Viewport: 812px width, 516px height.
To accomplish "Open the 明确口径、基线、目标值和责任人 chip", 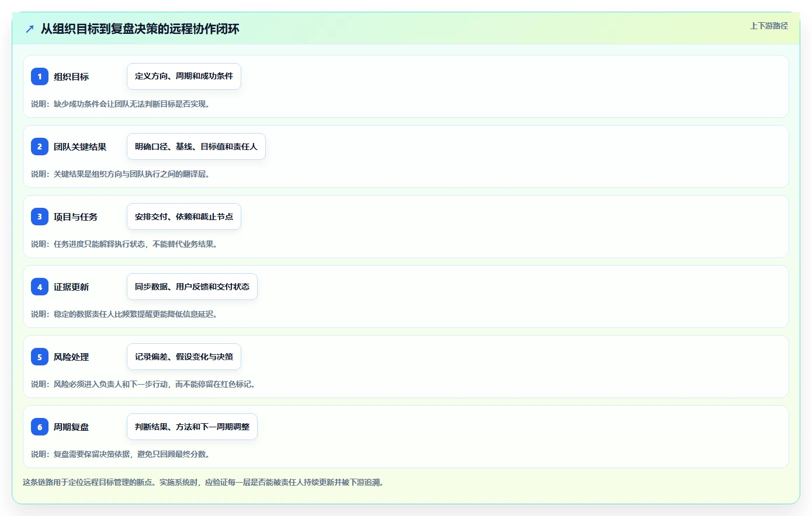I will pos(196,147).
